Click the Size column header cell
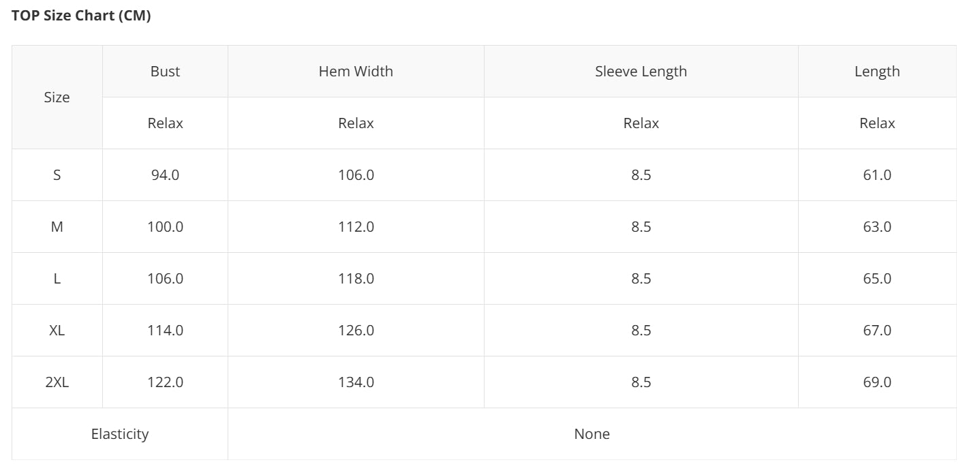Viewport: 980px width, 473px height. pyautogui.click(x=57, y=97)
